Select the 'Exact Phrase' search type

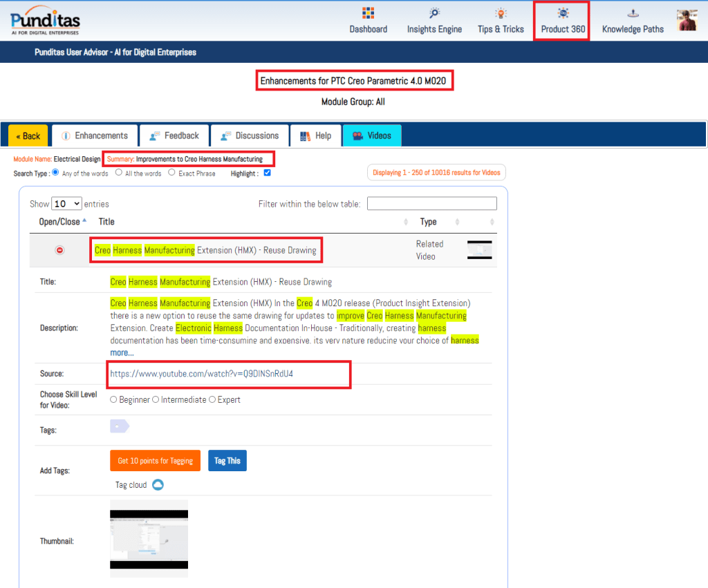[171, 173]
